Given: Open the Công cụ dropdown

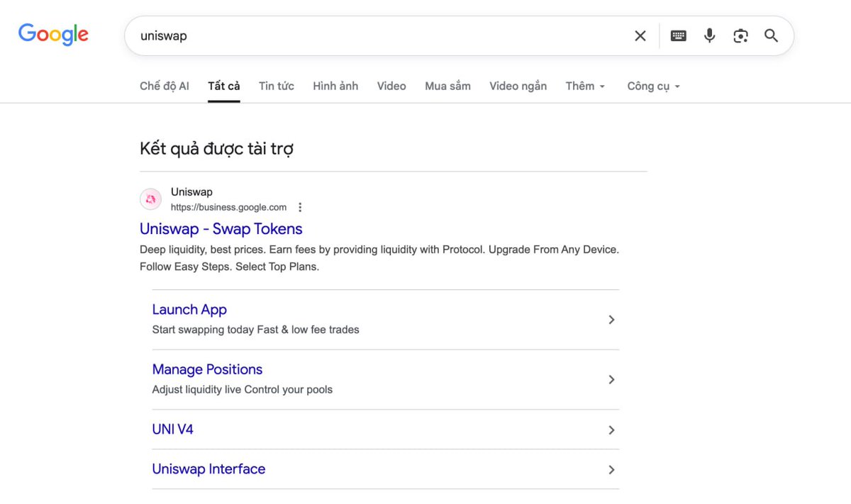Looking at the screenshot, I should [x=653, y=86].
